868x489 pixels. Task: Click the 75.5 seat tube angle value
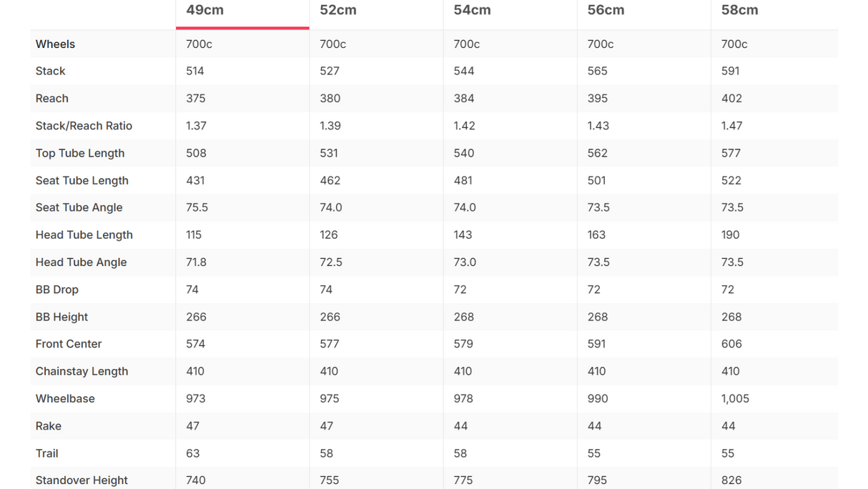click(197, 207)
